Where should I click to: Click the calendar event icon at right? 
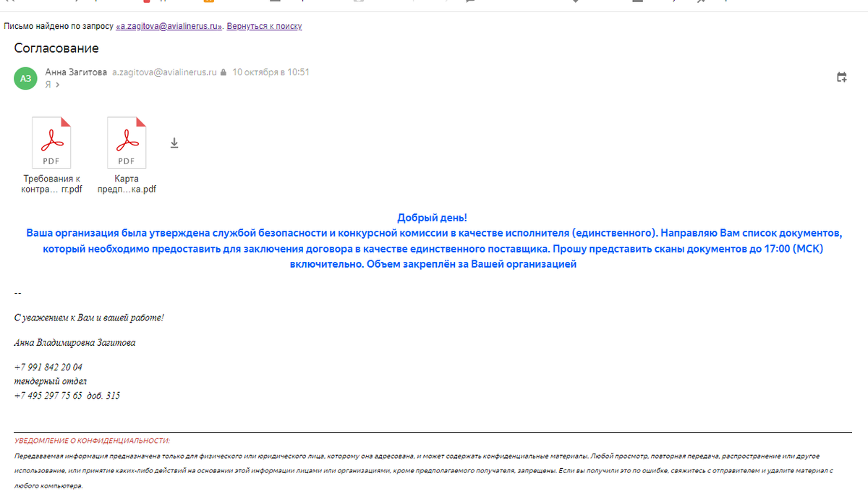pyautogui.click(x=842, y=77)
